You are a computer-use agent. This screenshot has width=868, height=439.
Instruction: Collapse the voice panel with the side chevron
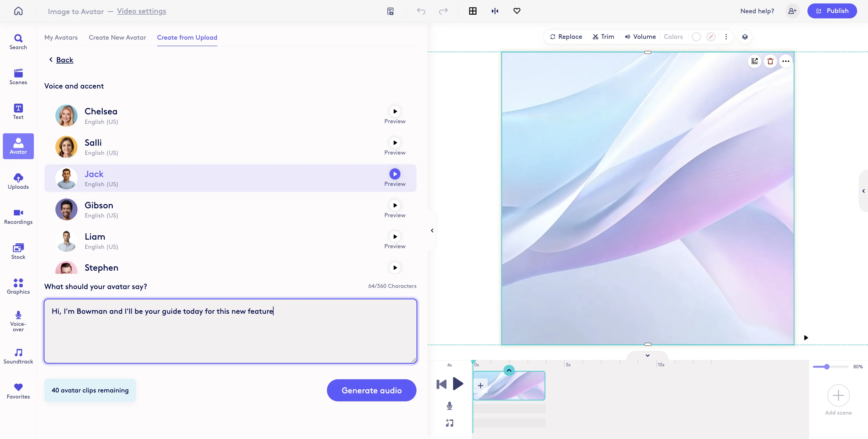(x=432, y=230)
